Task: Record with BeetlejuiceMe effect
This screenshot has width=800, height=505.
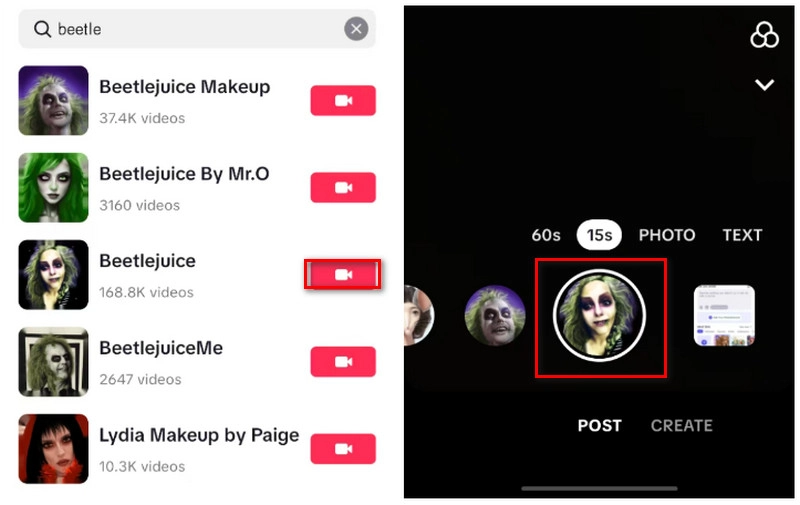Action: (343, 362)
